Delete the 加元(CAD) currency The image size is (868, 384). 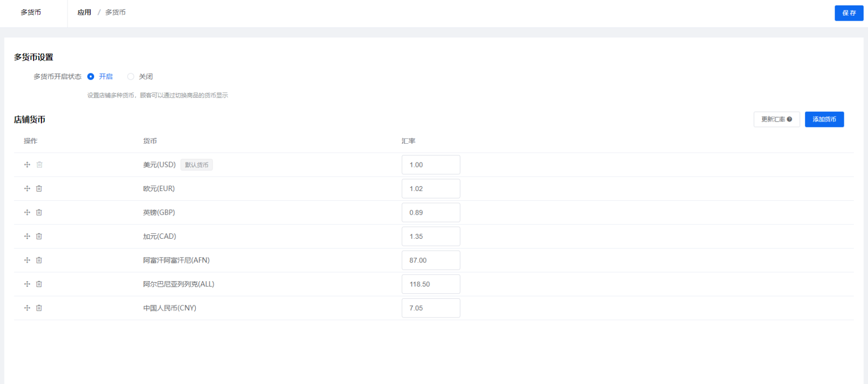pyautogui.click(x=39, y=236)
